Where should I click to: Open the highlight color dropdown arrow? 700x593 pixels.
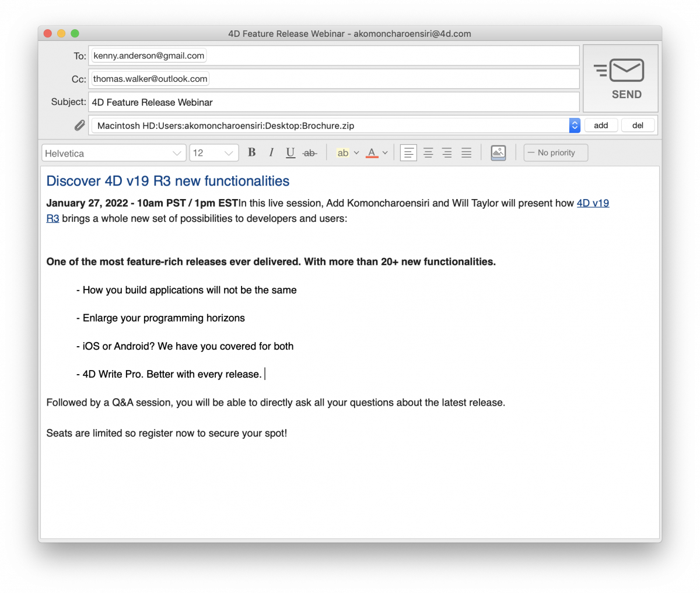[356, 153]
